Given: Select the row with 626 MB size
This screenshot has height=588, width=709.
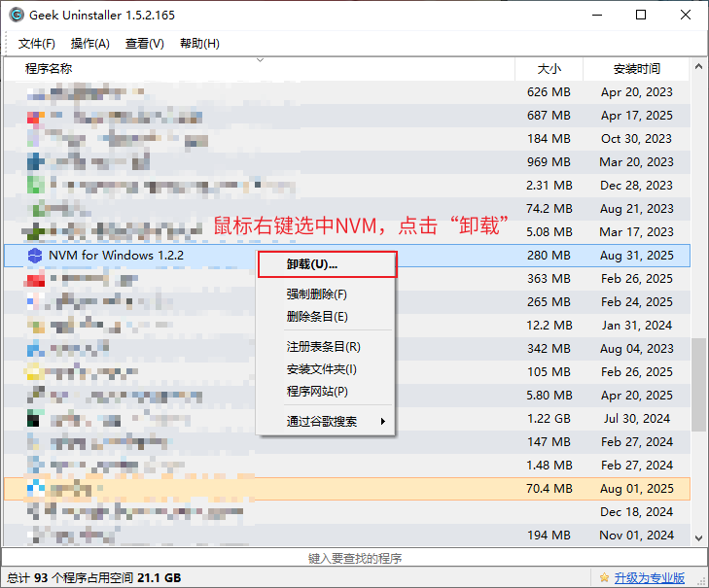Looking at the screenshot, I should pos(347,92).
